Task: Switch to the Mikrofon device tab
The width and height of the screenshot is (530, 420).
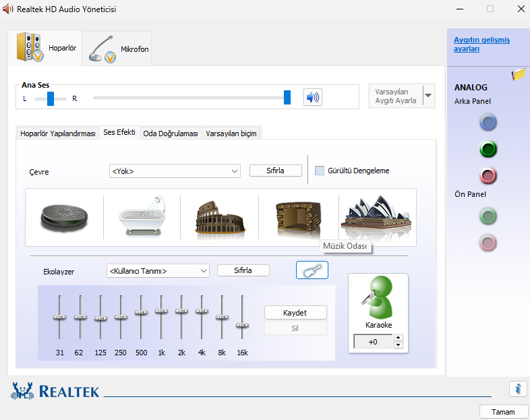Action: (x=117, y=49)
